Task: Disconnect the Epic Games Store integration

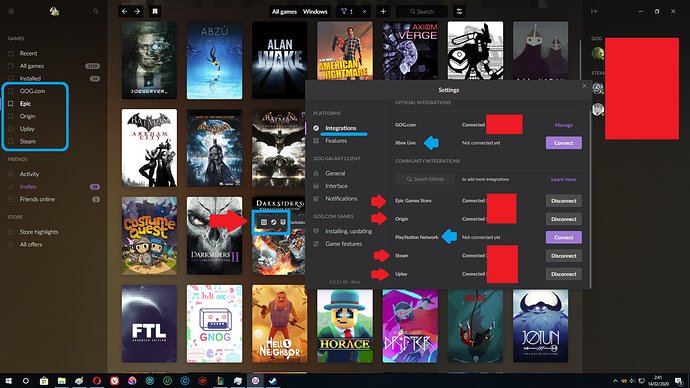Action: pos(564,201)
